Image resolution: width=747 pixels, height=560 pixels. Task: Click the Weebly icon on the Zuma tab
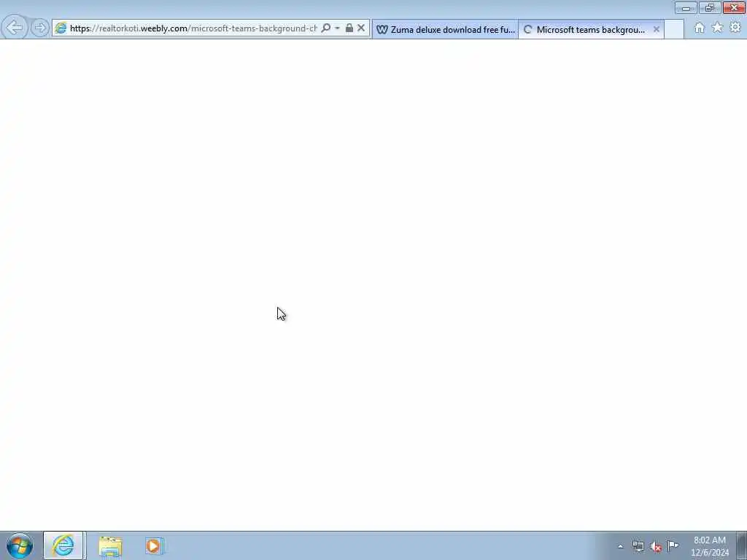point(382,29)
